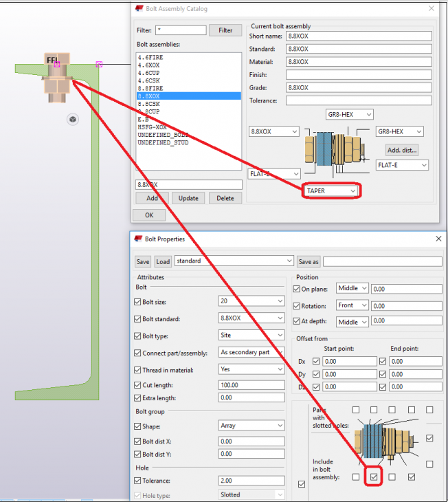This screenshot has width=448, height=502.
Task: Click the Add. dist... button
Action: (402, 150)
